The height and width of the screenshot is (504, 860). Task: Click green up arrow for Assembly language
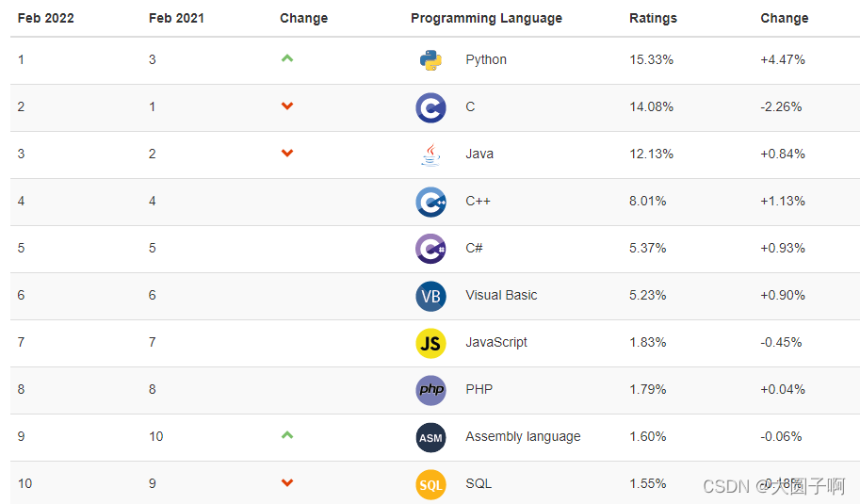[x=287, y=435]
